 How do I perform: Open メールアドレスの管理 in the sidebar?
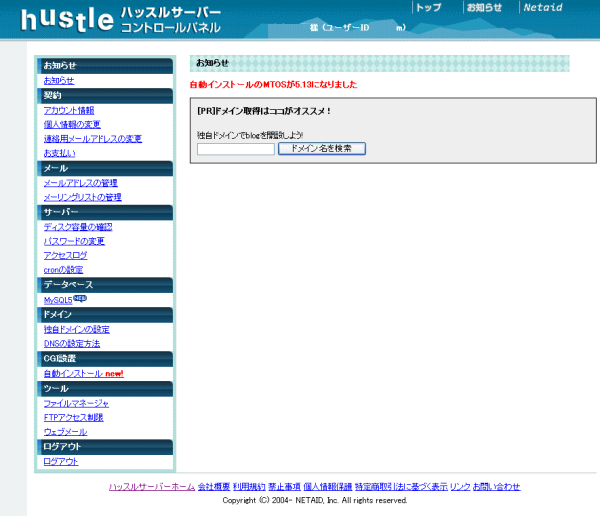pos(80,183)
